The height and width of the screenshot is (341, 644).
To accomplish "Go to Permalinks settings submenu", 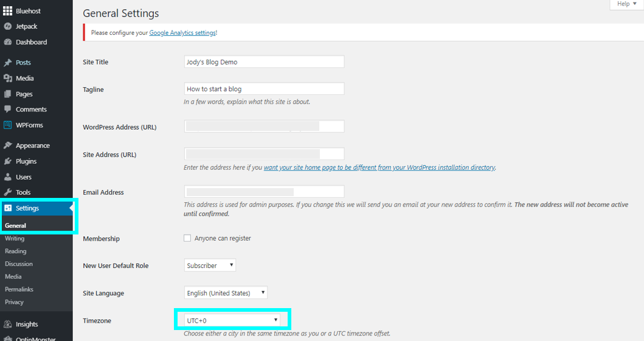I will point(19,289).
